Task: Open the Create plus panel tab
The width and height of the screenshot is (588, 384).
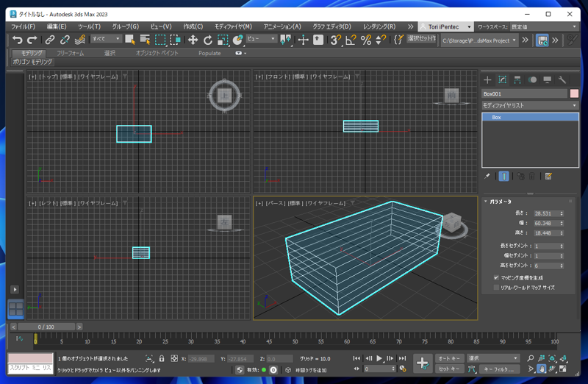Action: (487, 79)
